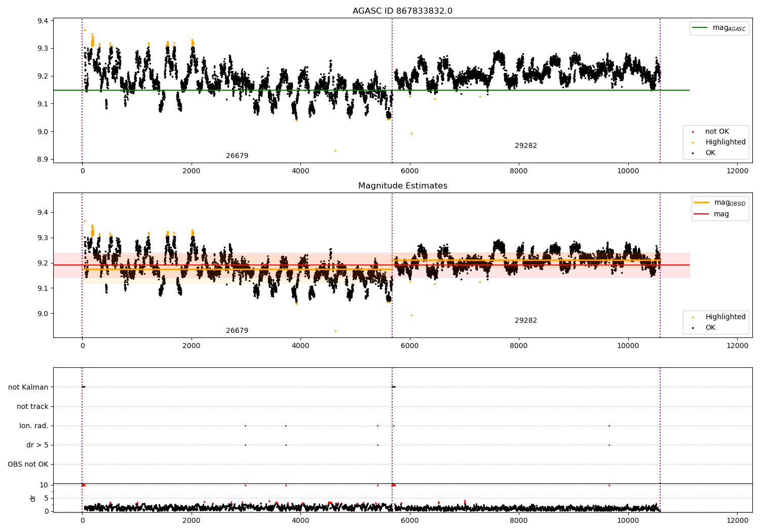Click the highest orange point near 9.37 in top plot
This screenshot has height=532, width=760.
[85, 30]
